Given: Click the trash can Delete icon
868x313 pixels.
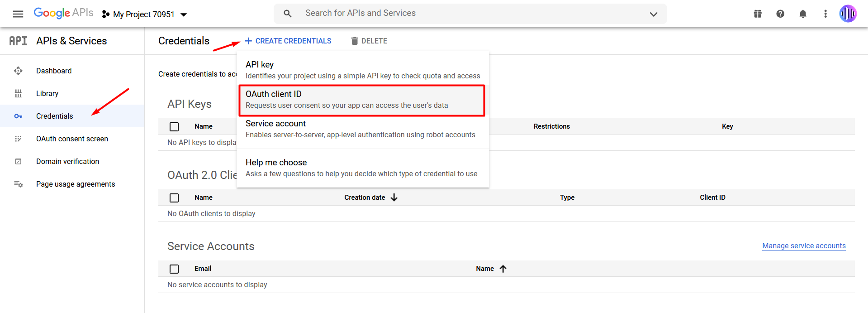Looking at the screenshot, I should coord(355,41).
